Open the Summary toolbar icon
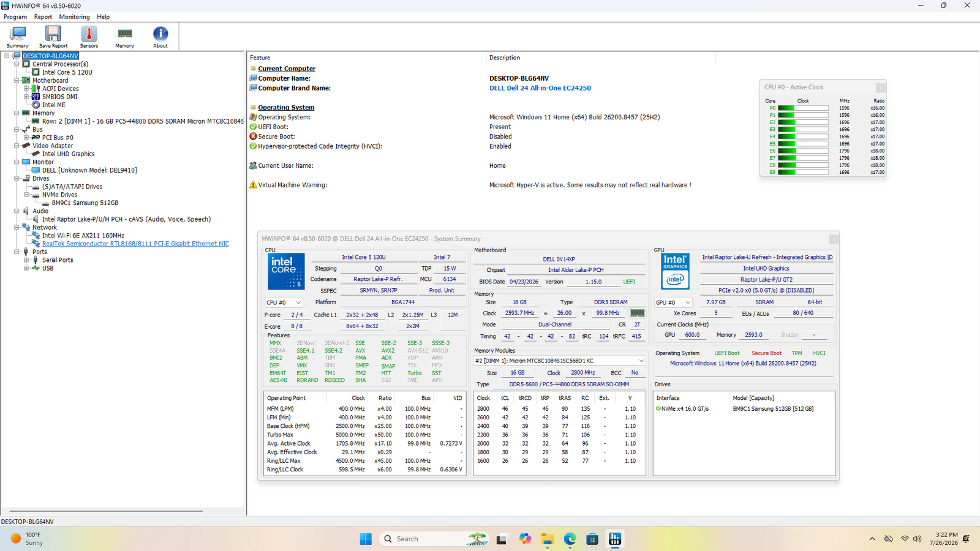980x551 pixels. [18, 37]
